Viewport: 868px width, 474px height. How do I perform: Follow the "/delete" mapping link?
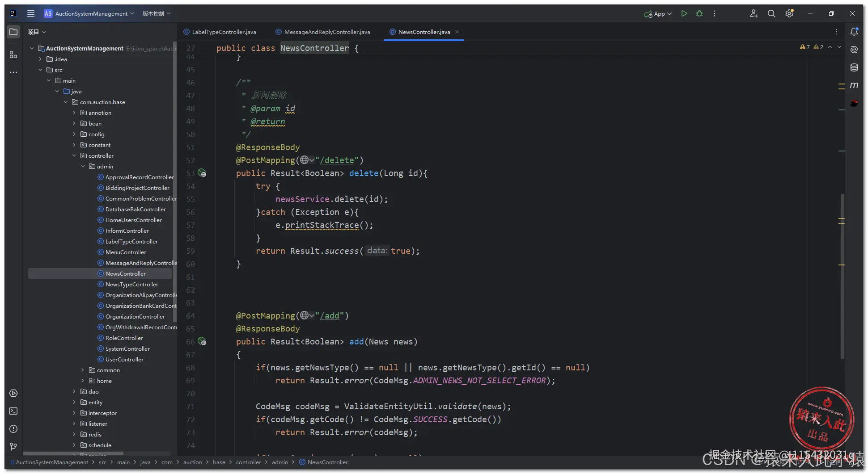[337, 160]
